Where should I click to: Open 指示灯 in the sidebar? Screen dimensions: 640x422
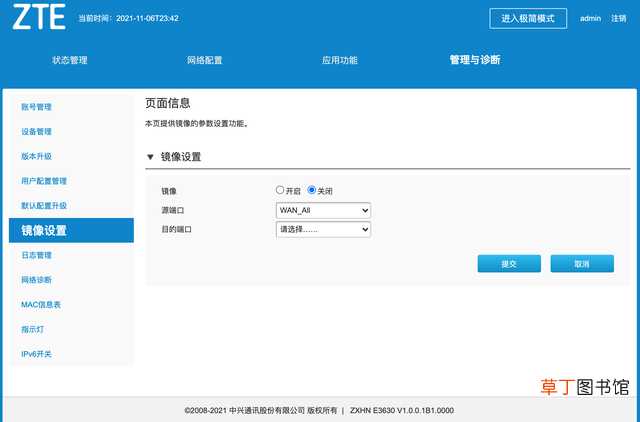point(33,329)
